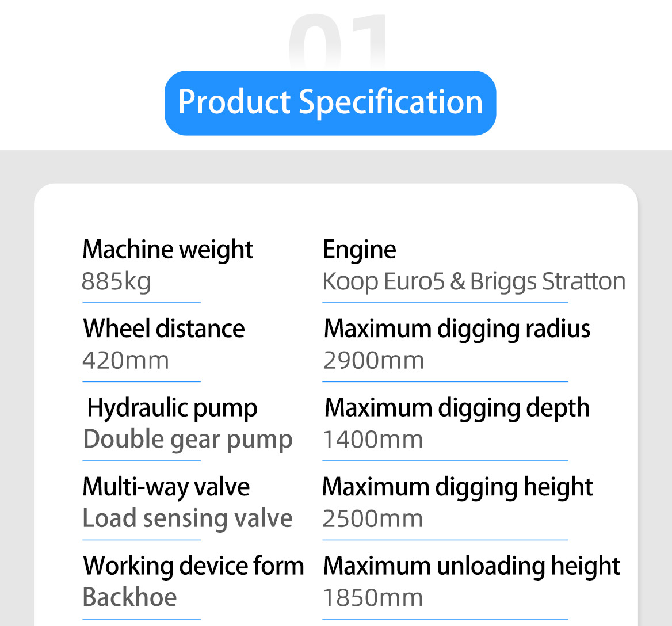Select the Working device form label

[x=193, y=566]
